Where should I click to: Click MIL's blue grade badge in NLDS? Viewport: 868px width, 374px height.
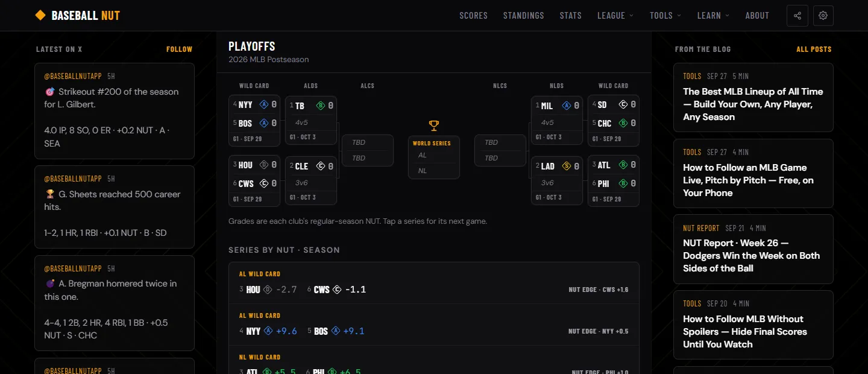566,106
